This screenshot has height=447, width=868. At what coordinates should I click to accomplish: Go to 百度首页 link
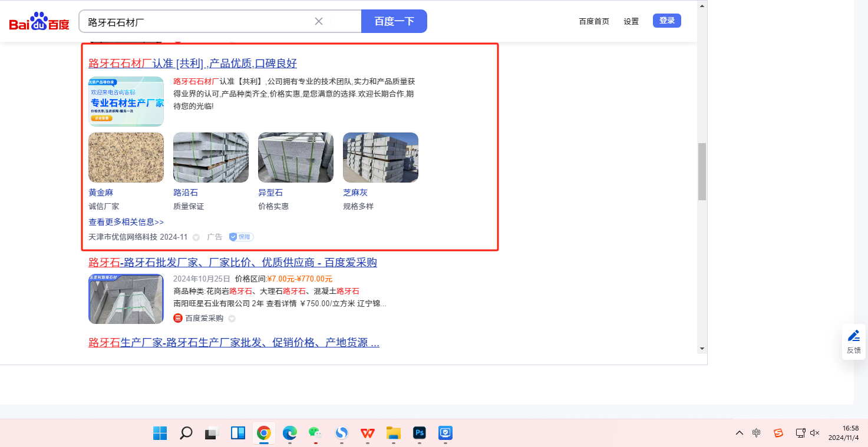[594, 21]
